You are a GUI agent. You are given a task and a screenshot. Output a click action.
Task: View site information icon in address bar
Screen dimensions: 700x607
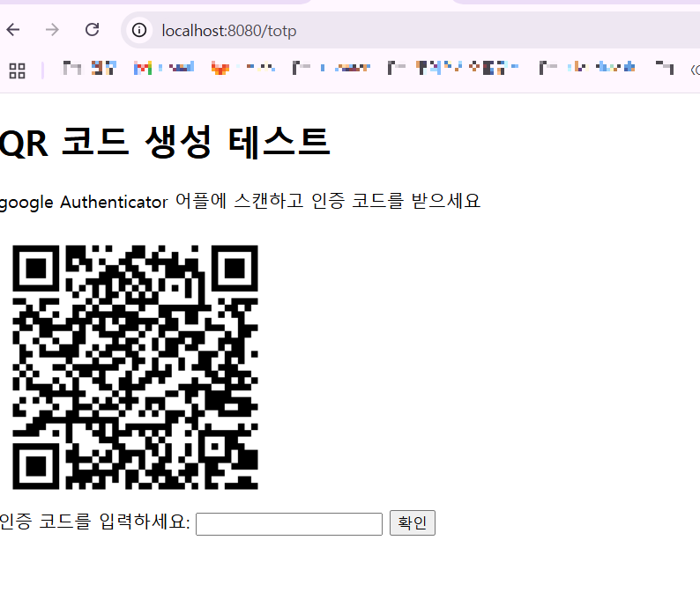138,30
